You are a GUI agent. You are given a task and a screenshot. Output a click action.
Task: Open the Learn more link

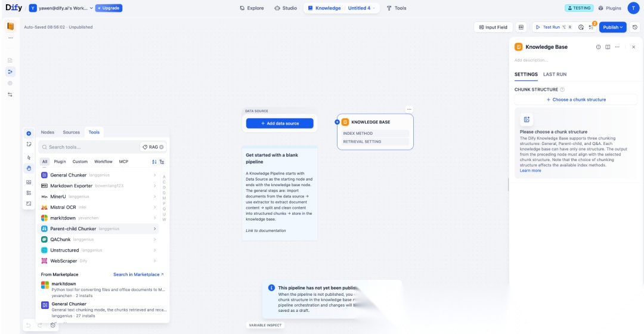[x=530, y=171]
